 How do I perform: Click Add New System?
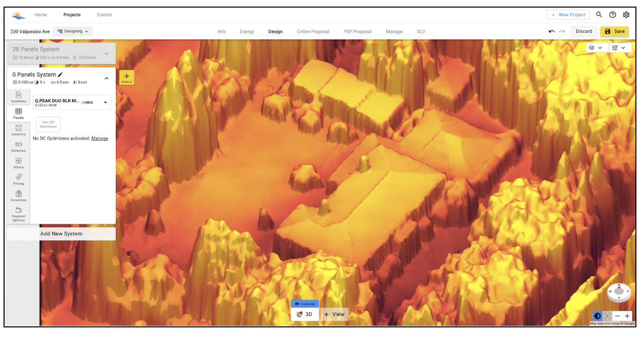coord(61,234)
